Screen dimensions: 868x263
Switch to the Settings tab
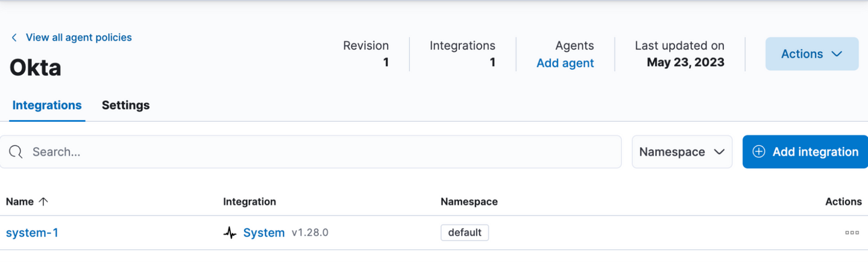125,105
